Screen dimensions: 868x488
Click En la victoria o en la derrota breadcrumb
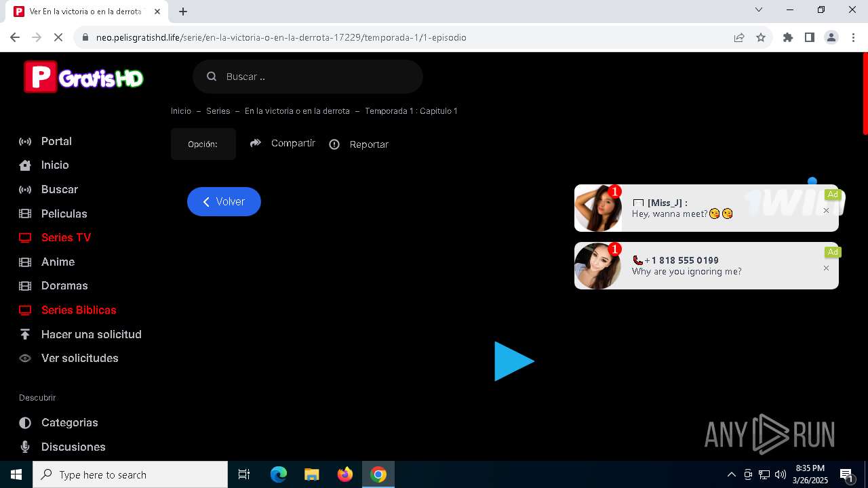[297, 111]
